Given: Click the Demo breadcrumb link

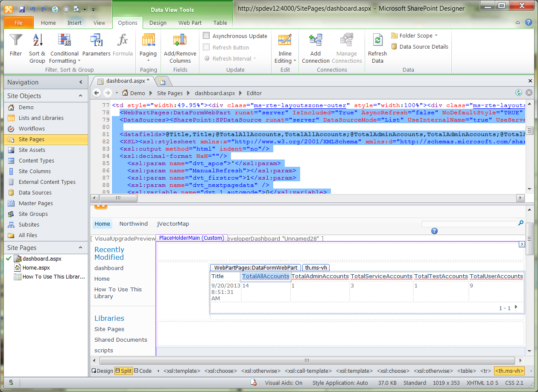Looking at the screenshot, I should (x=137, y=93).
